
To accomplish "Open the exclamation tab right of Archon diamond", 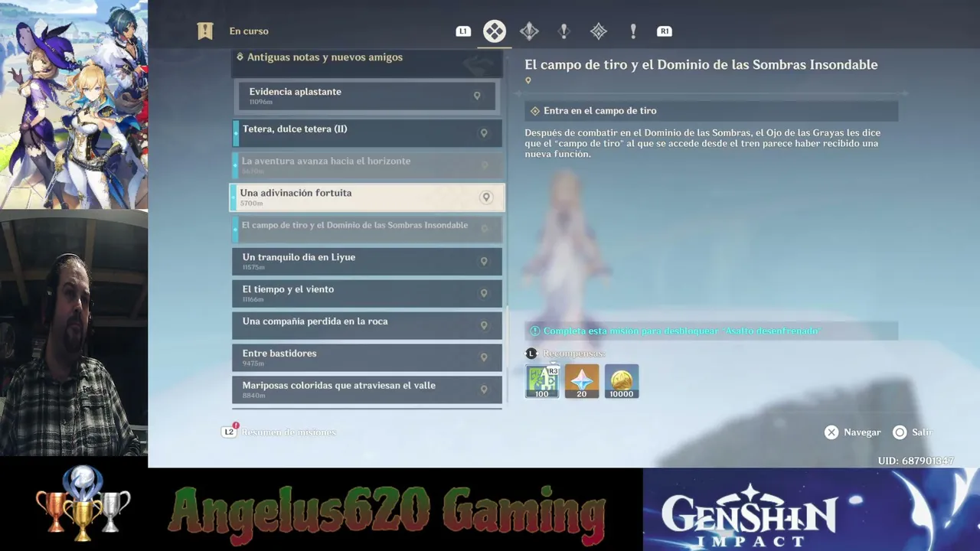I will (563, 31).
